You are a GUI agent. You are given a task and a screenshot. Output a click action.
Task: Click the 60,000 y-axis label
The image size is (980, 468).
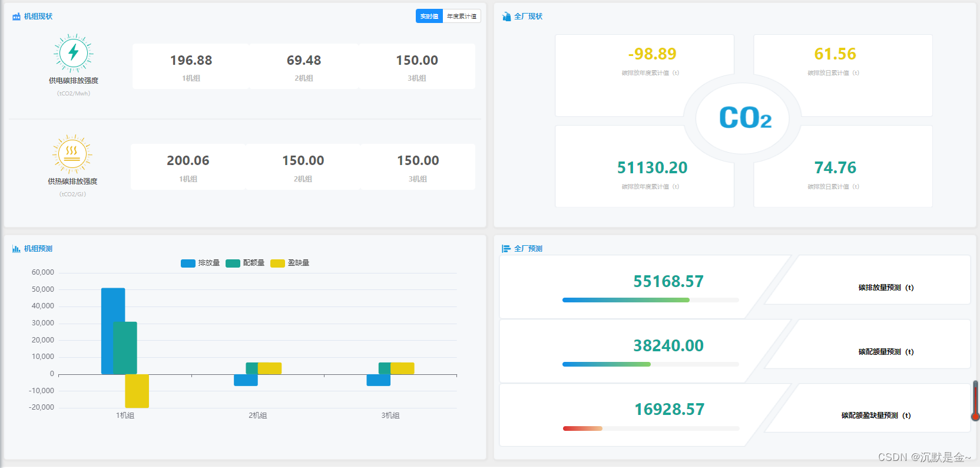(x=42, y=272)
